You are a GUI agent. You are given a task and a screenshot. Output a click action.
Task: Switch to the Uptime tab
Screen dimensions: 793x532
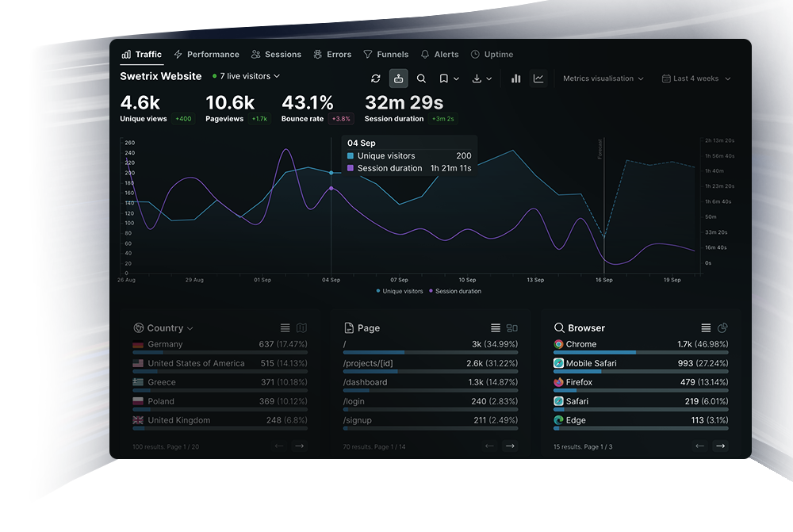492,54
